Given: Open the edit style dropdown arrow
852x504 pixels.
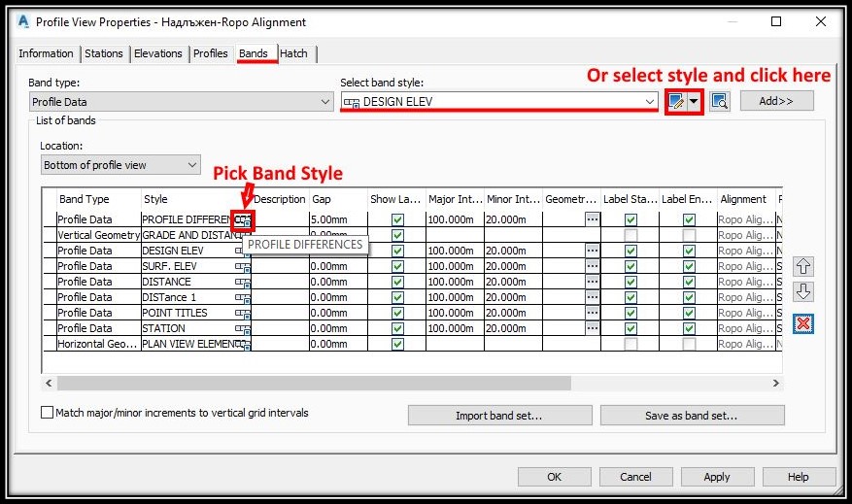Looking at the screenshot, I should pos(694,102).
